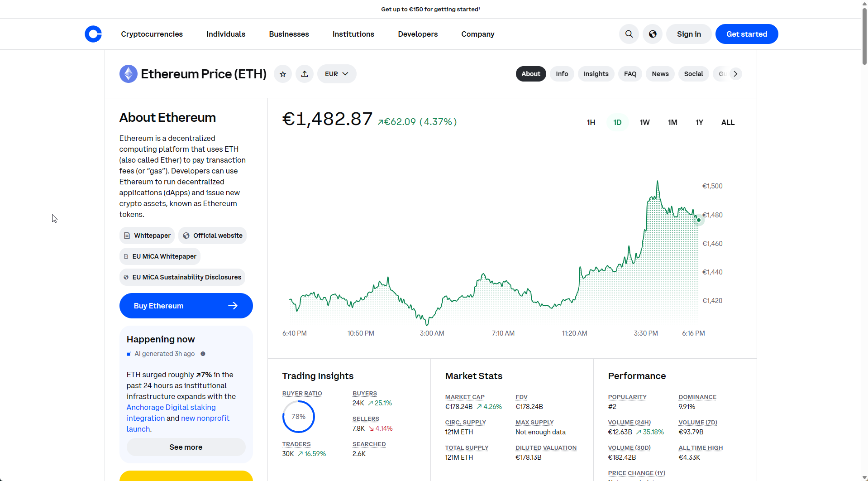Open Businesses navigation menu
868x481 pixels.
pos(289,34)
